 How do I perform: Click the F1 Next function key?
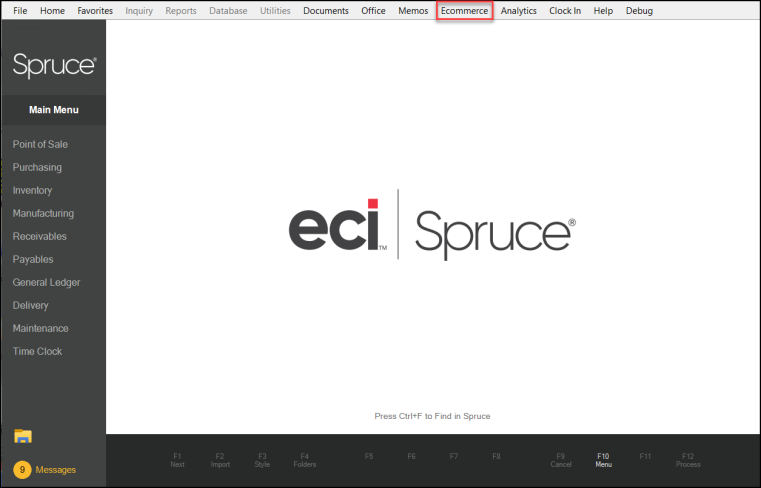coord(177,460)
